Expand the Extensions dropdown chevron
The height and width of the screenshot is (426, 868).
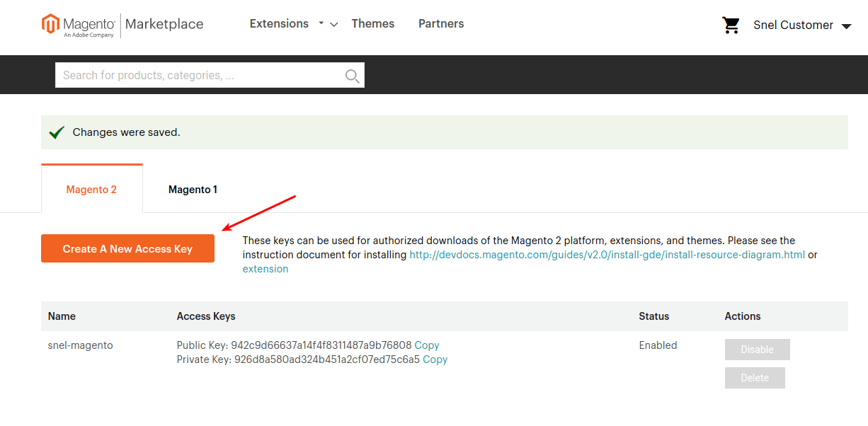coord(333,25)
